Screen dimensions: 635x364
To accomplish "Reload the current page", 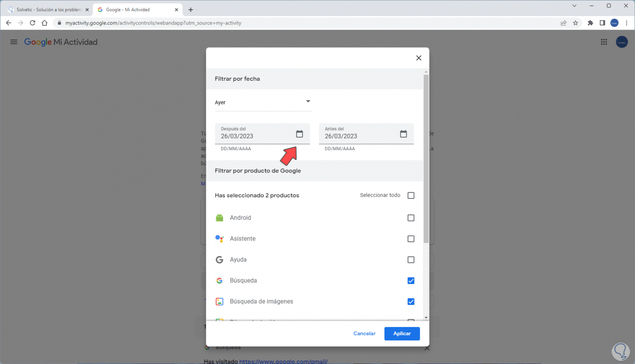I will pyautogui.click(x=33, y=23).
